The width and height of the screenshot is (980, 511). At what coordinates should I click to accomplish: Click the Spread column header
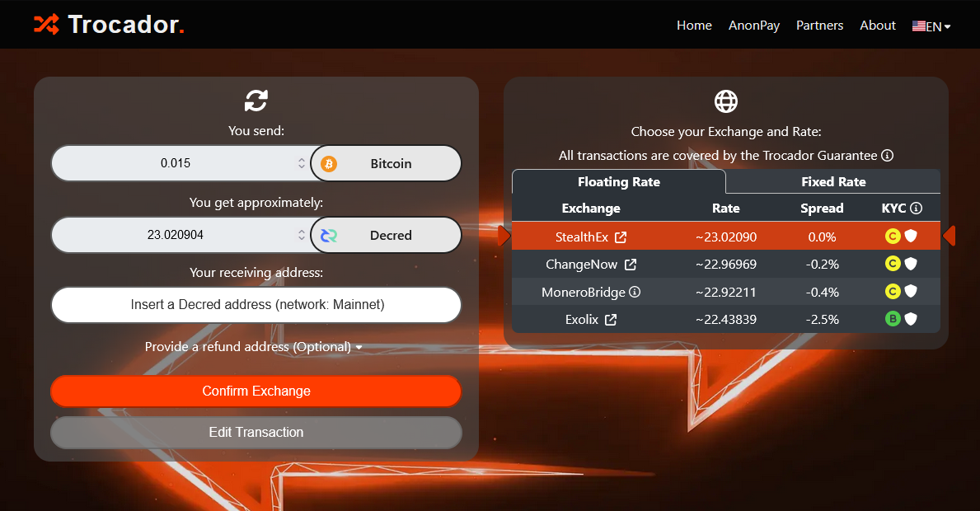coord(822,208)
